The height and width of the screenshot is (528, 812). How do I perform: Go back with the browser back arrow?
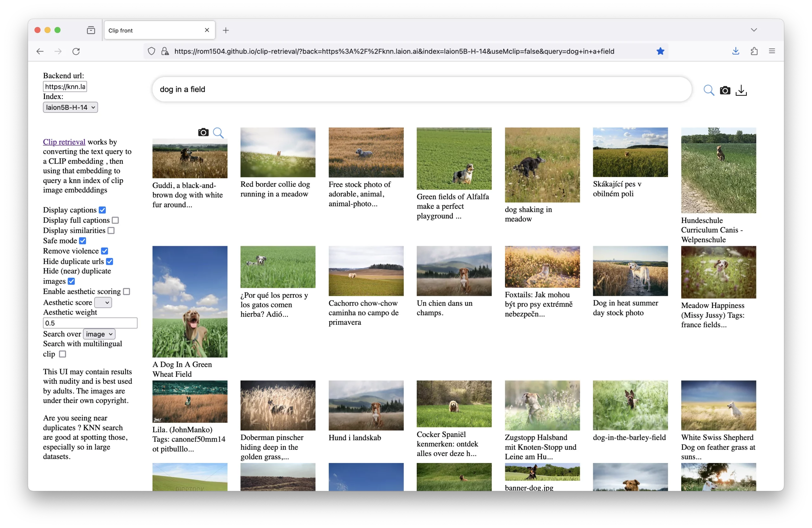(x=40, y=51)
